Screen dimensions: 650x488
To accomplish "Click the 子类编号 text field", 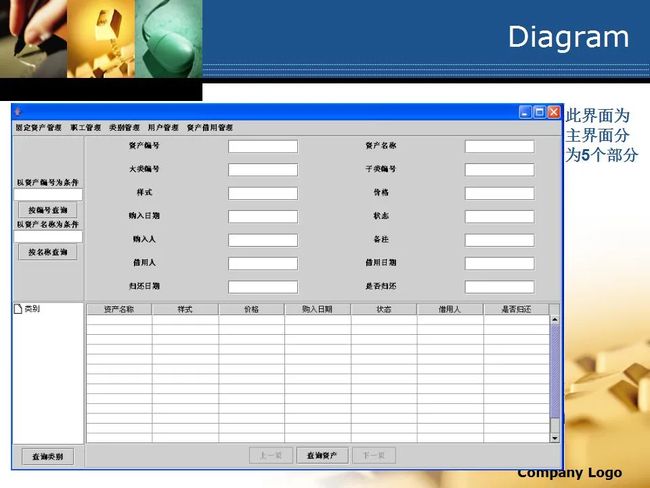I will pyautogui.click(x=500, y=170).
